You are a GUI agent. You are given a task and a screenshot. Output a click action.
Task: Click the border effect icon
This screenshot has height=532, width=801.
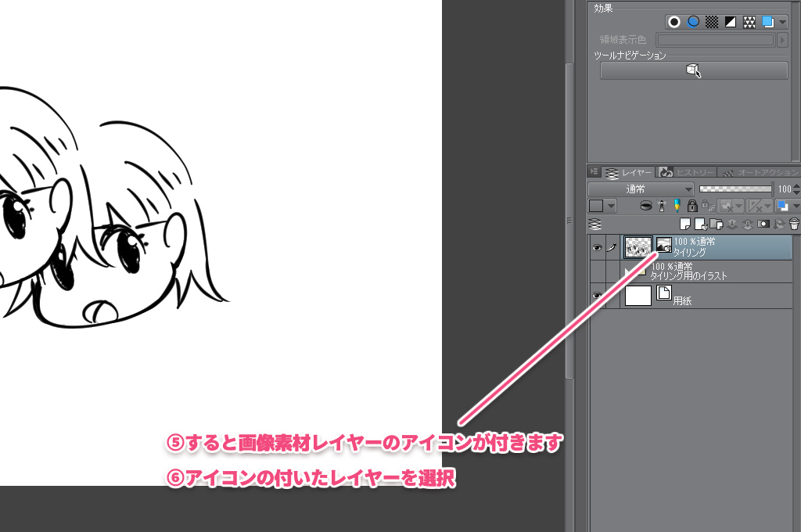[674, 22]
